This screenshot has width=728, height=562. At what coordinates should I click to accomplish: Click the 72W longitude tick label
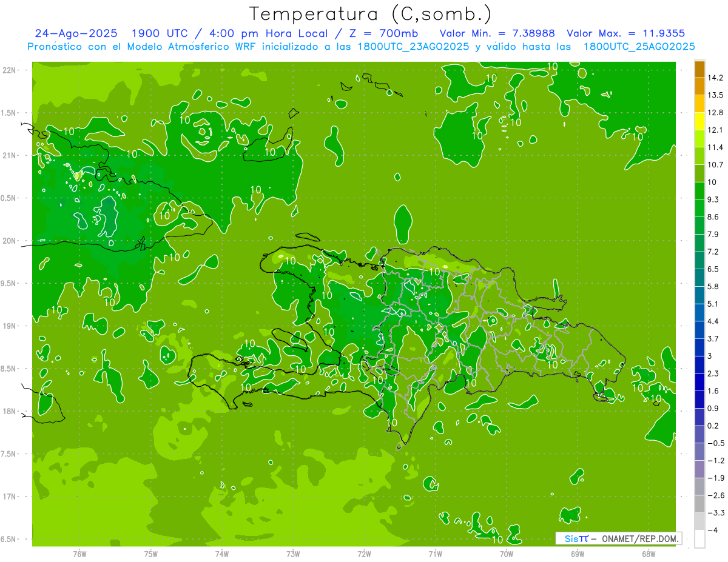coord(364,554)
